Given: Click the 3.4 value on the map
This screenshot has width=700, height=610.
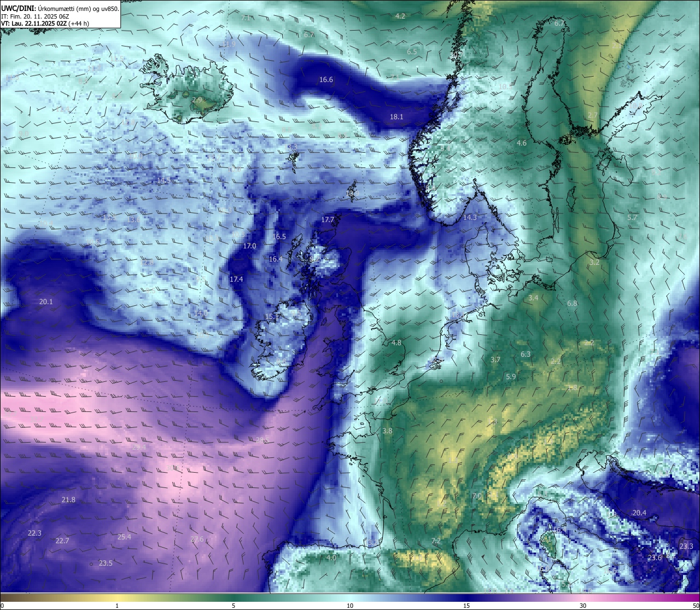Looking at the screenshot, I should pyautogui.click(x=533, y=298).
